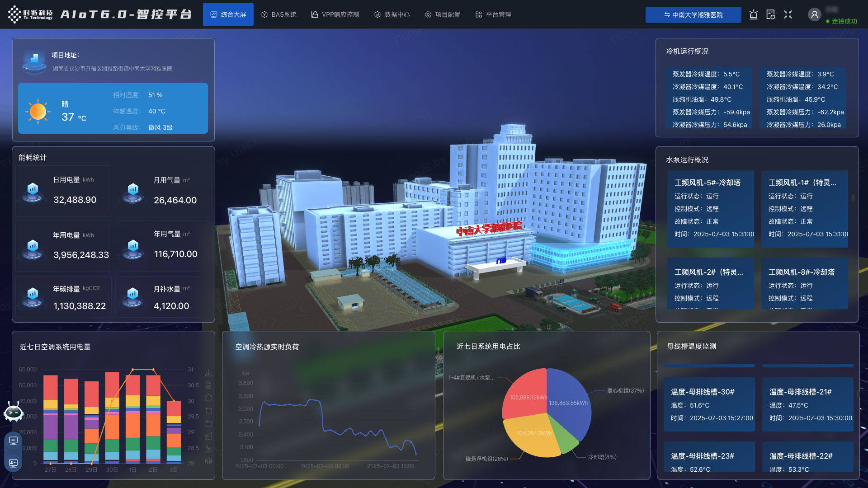Open the 温度-母排线槽-21# card
Image resolution: width=868 pixels, height=488 pixels.
[808, 404]
